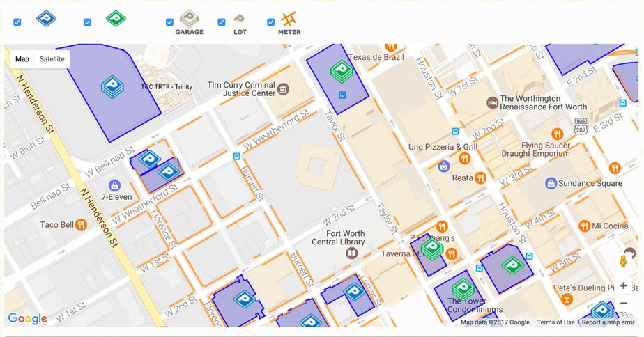The image size is (644, 337).
Task: Click the blue parking legend icon
Action: pos(46,19)
